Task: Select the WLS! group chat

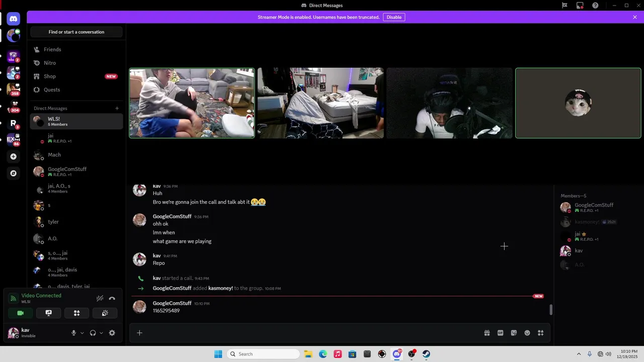Action: [76, 121]
